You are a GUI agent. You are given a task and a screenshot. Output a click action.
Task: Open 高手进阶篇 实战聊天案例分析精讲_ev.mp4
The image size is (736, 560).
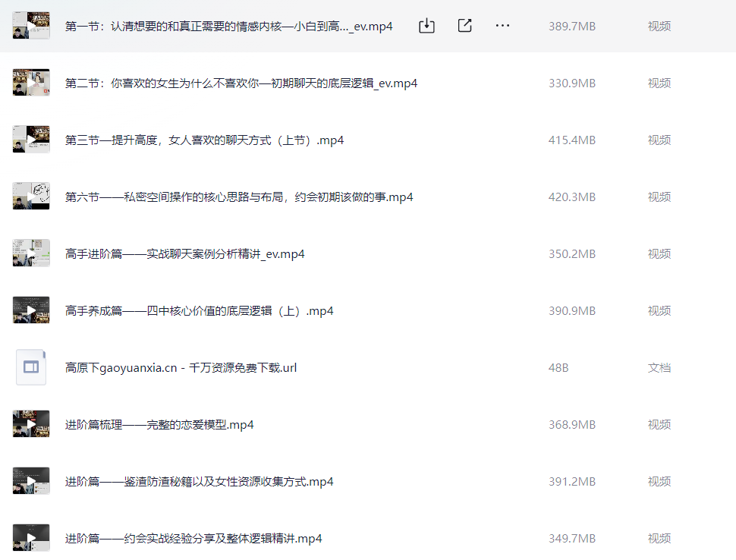click(185, 254)
